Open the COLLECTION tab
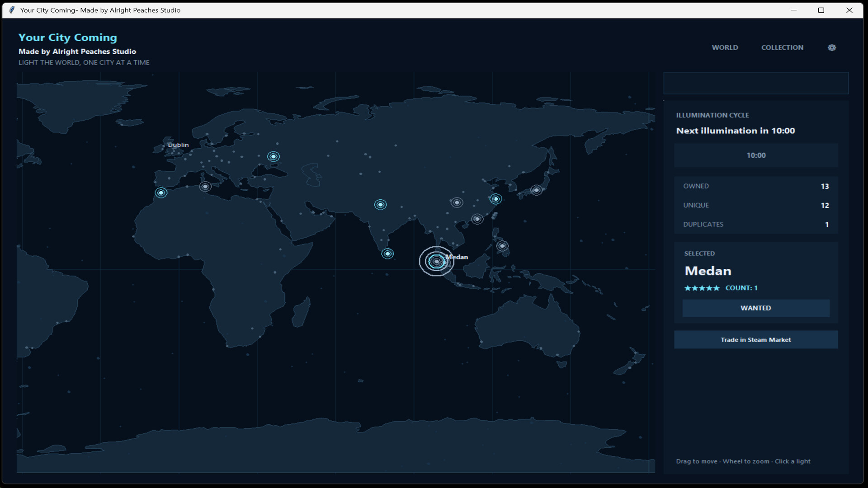Viewport: 868px width, 488px height. tap(782, 47)
